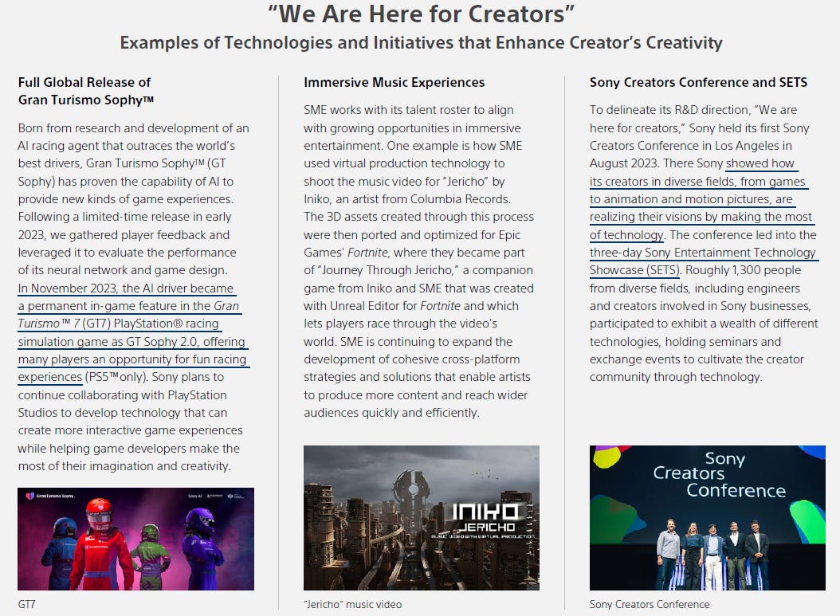The width and height of the screenshot is (840, 616).
Task: Open the Sony Creators Conference stage photo
Action: pyautogui.click(x=707, y=518)
